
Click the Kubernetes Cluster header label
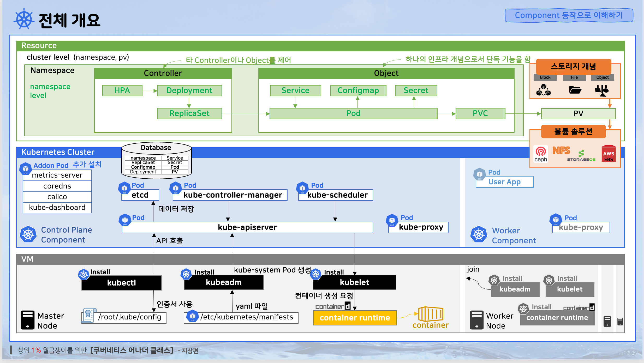pyautogui.click(x=58, y=152)
